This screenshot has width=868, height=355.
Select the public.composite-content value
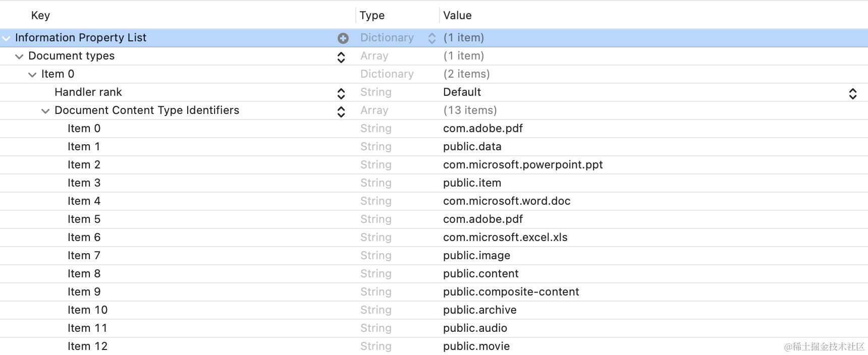(511, 292)
